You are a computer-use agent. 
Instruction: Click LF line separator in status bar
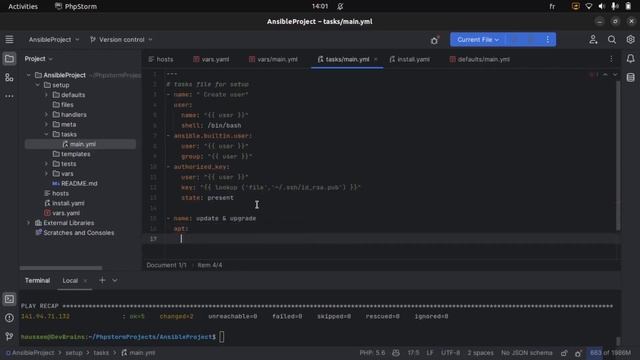click(x=430, y=353)
